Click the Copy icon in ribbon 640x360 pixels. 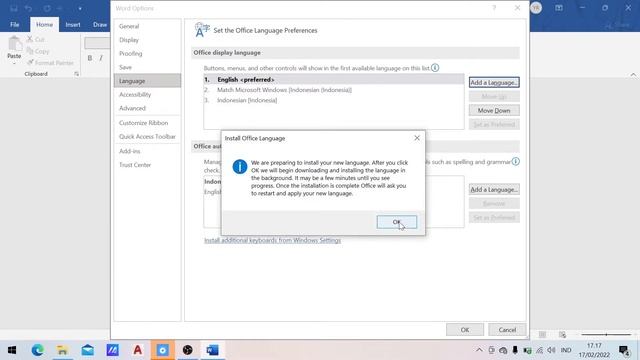click(x=30, y=51)
